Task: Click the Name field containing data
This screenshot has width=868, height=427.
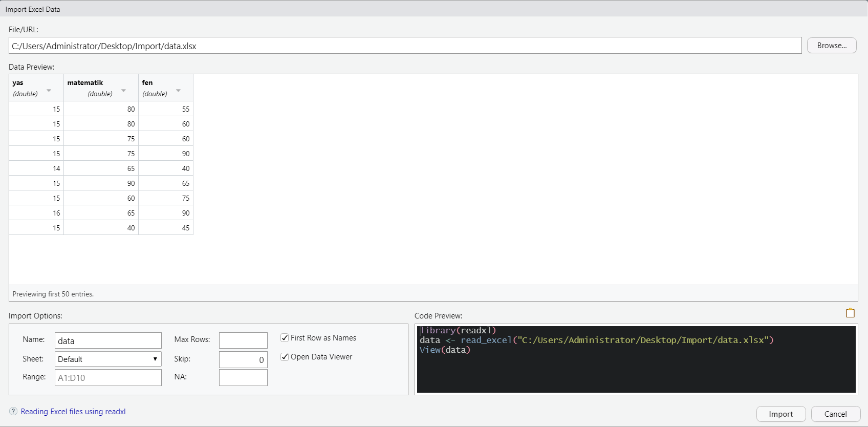Action: (108, 340)
